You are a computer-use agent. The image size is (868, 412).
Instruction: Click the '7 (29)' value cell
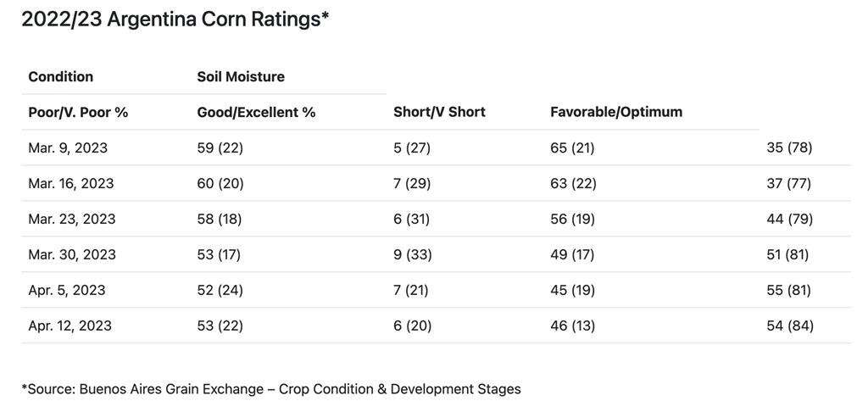point(412,183)
